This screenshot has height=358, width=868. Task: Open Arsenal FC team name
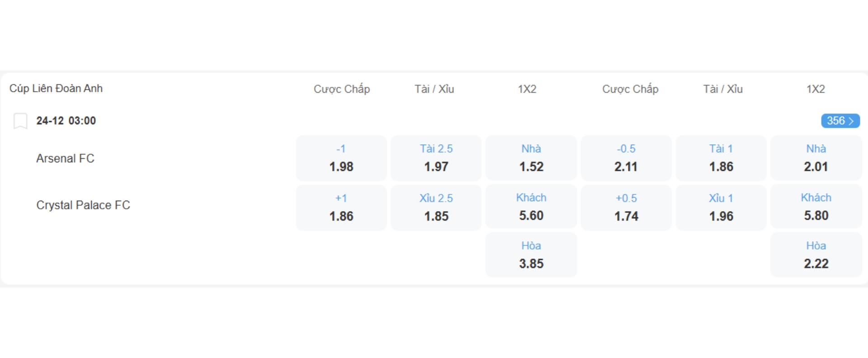(x=65, y=159)
